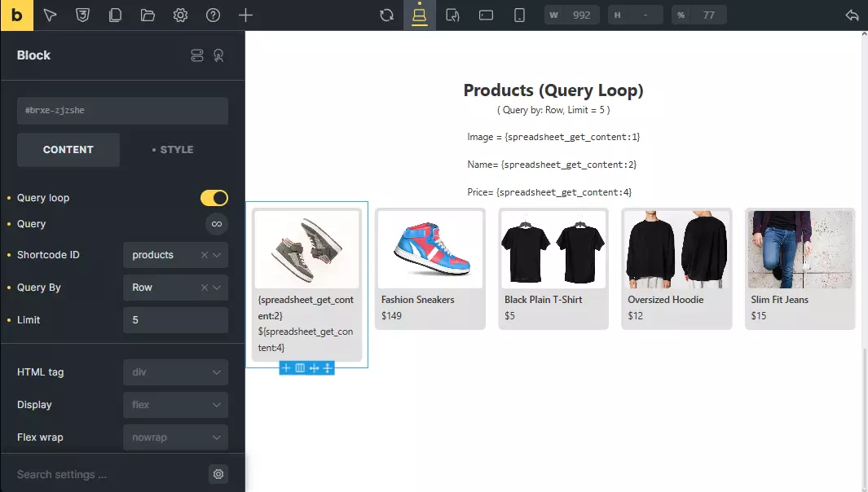Select the desktop breakpoint icon
868x492 pixels.
click(420, 15)
